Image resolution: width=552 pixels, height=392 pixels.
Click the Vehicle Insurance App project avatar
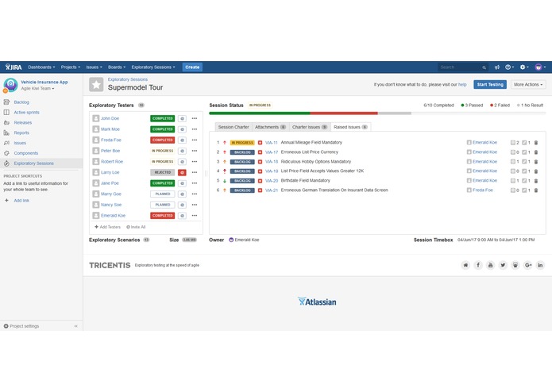[x=10, y=85]
